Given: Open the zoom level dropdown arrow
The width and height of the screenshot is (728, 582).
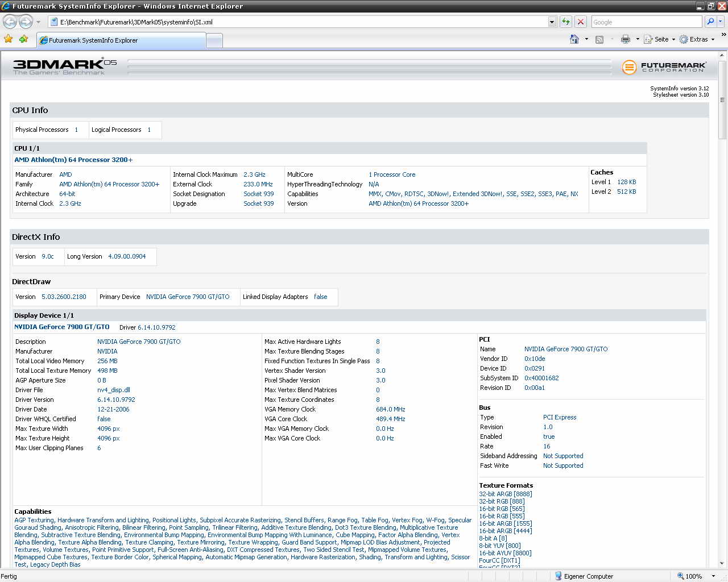Looking at the screenshot, I should point(713,576).
